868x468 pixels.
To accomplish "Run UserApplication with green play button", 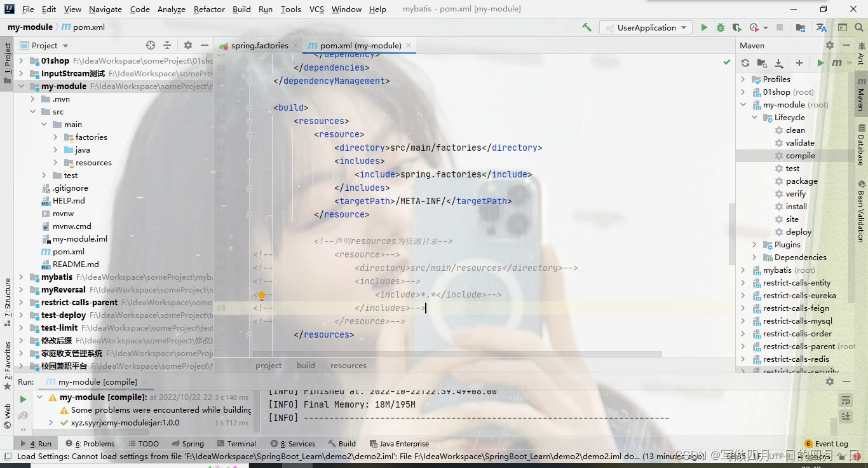I will (x=704, y=27).
